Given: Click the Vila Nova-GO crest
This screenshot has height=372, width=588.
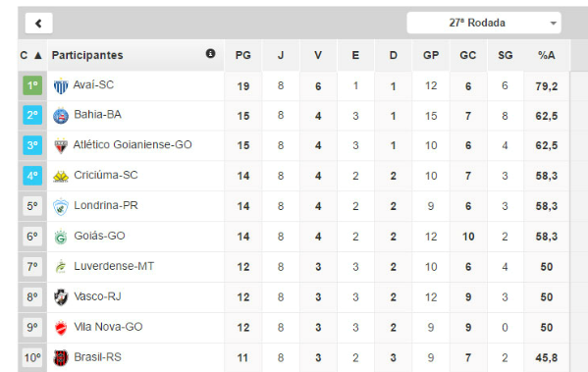Looking at the screenshot, I should 61,328.
